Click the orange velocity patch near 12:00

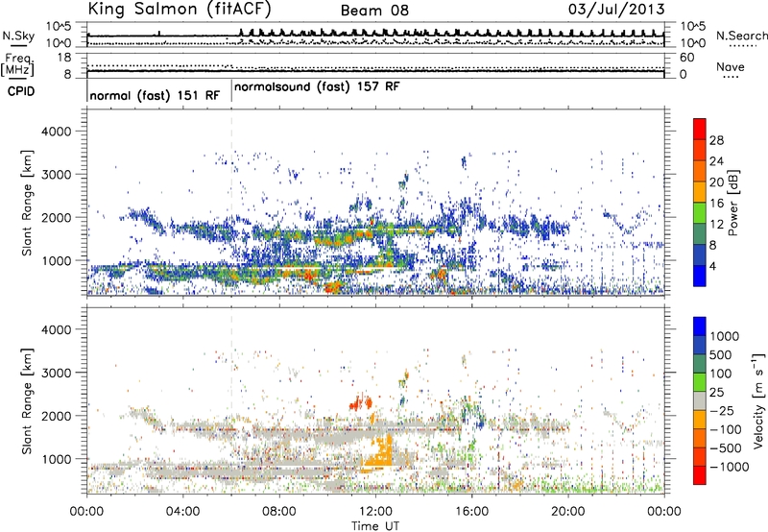(x=378, y=454)
